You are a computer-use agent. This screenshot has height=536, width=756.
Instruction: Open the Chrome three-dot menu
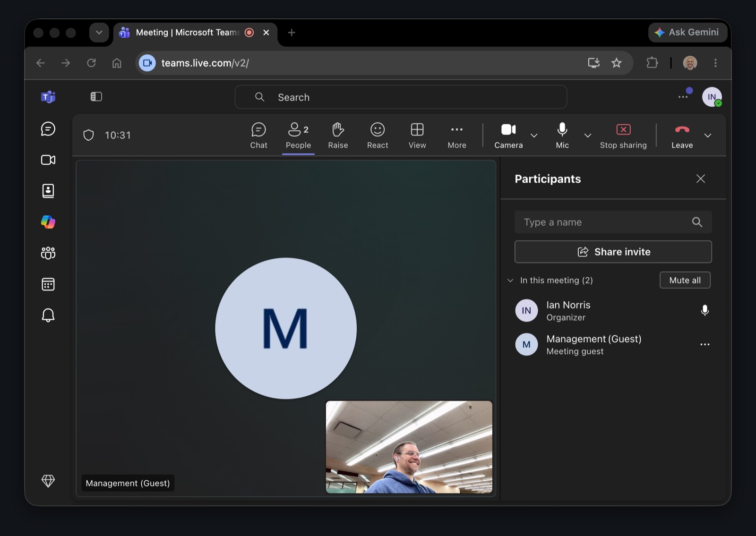click(x=715, y=63)
